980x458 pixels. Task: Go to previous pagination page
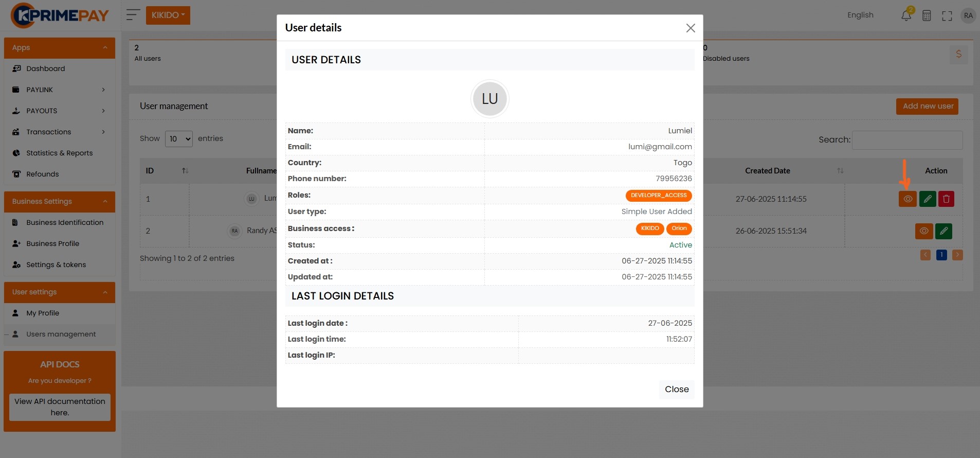tap(925, 255)
